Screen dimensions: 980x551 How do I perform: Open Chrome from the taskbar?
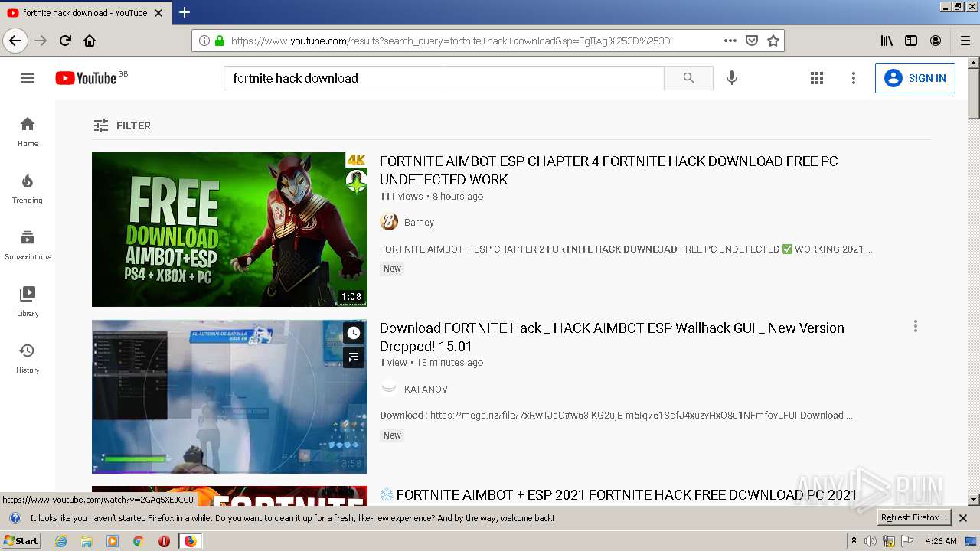tap(138, 541)
